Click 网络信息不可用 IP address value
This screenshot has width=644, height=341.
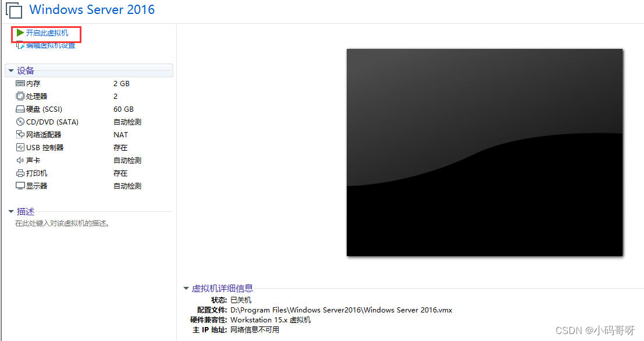255,330
